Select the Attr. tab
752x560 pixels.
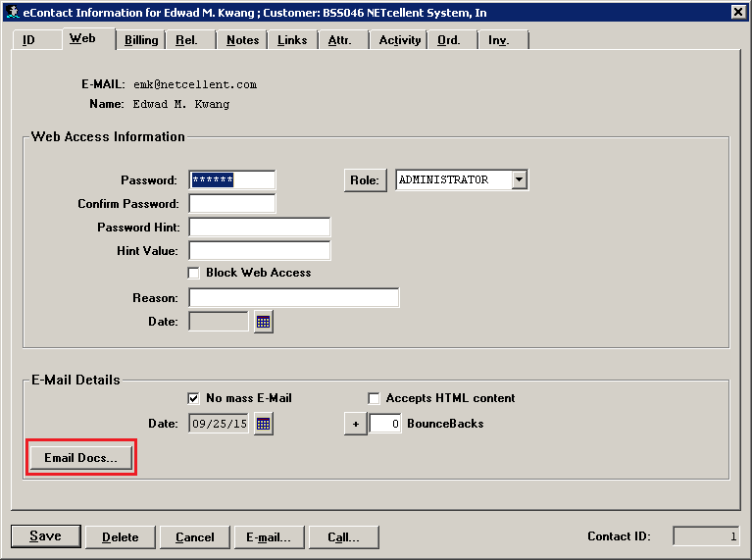pyautogui.click(x=340, y=40)
